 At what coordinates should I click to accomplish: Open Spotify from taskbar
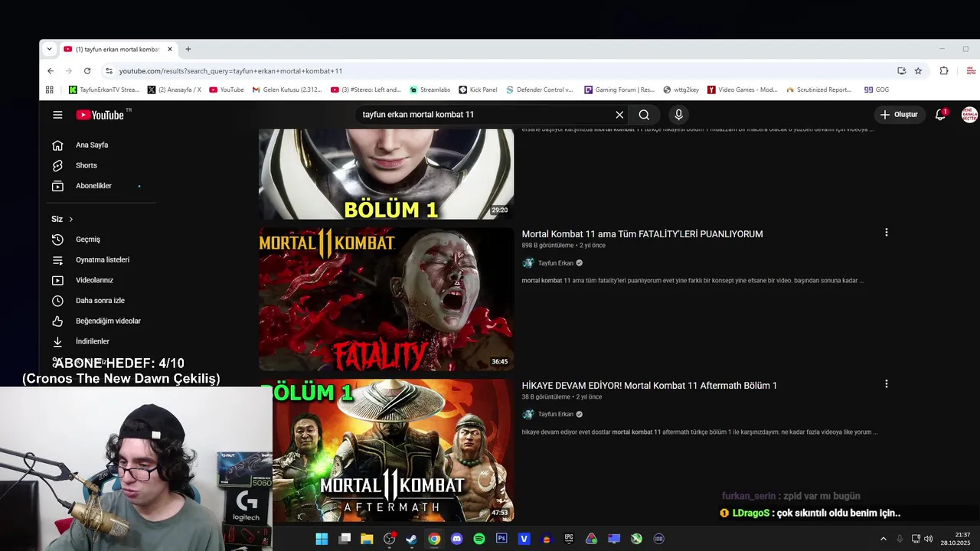tap(479, 539)
